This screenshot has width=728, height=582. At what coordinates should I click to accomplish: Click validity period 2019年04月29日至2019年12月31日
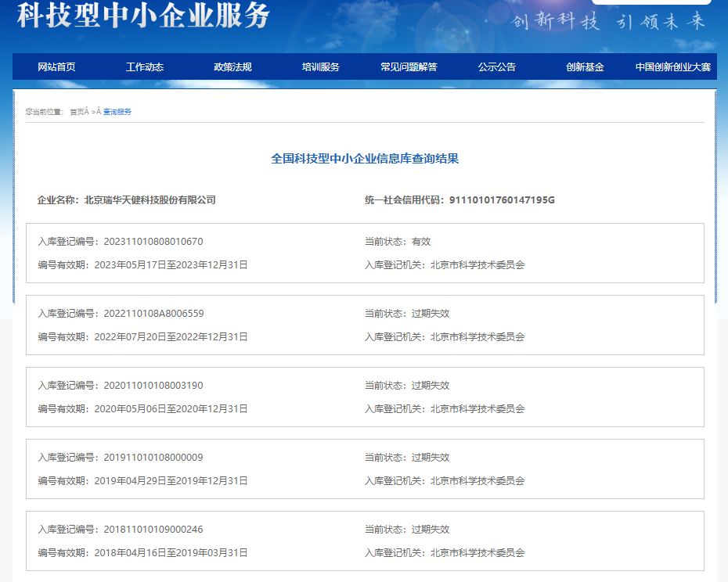pos(171,481)
